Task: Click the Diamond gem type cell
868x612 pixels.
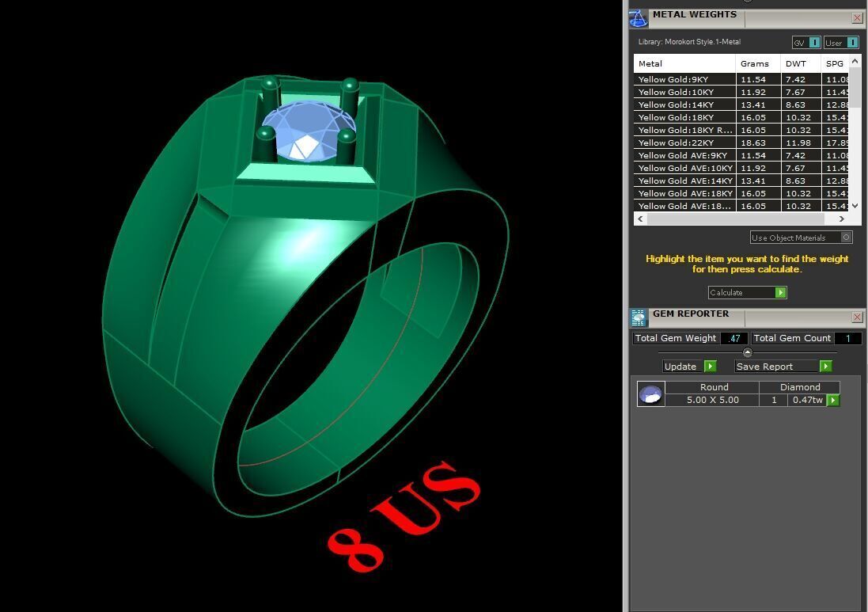Action: click(800, 387)
